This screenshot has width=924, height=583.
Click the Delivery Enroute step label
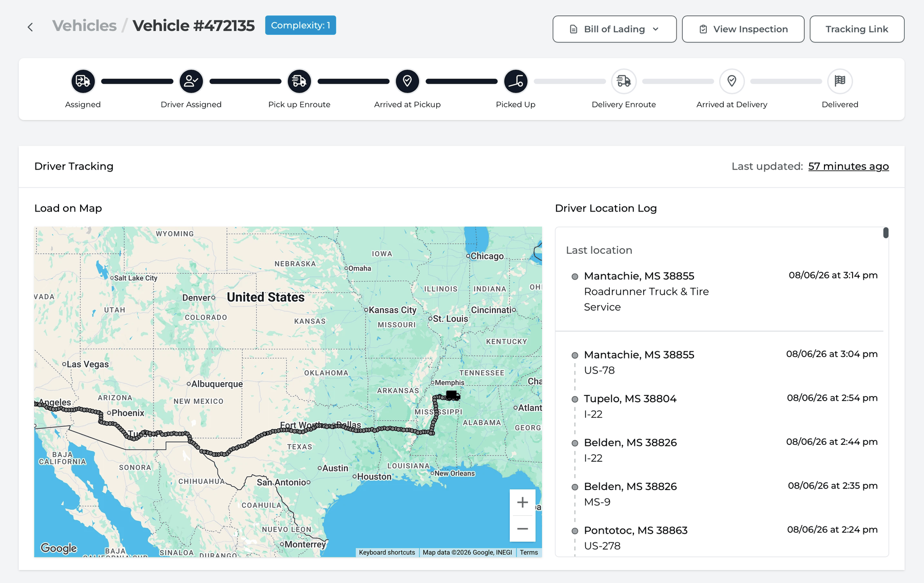click(x=624, y=104)
